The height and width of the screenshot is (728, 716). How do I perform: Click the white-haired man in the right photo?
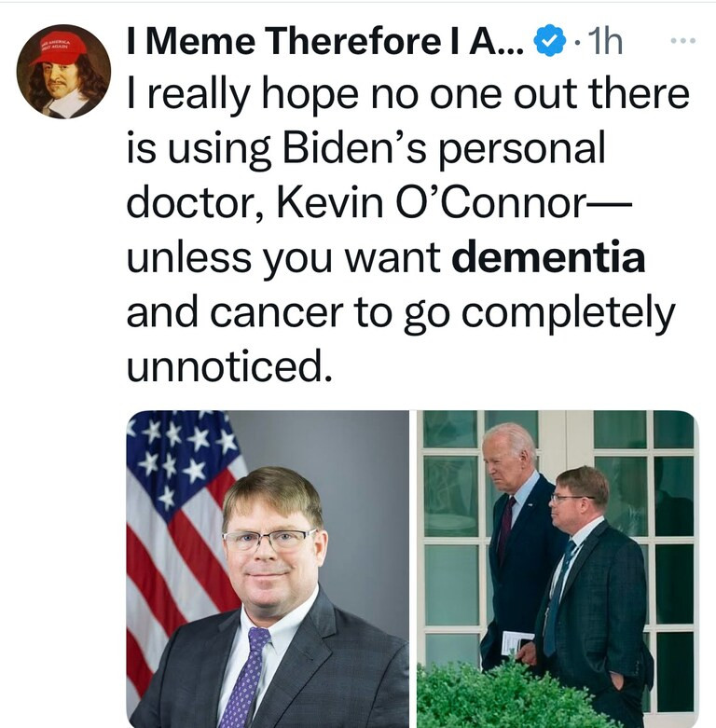(517, 543)
